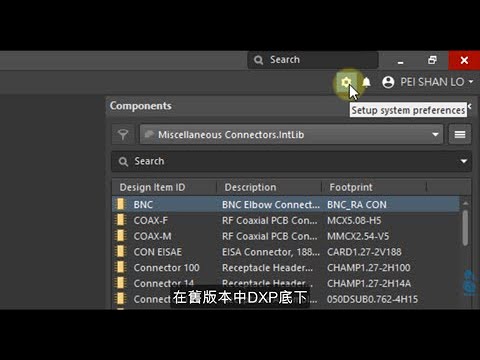Select the BNC component row
The height and width of the screenshot is (360, 480).
click(286, 204)
